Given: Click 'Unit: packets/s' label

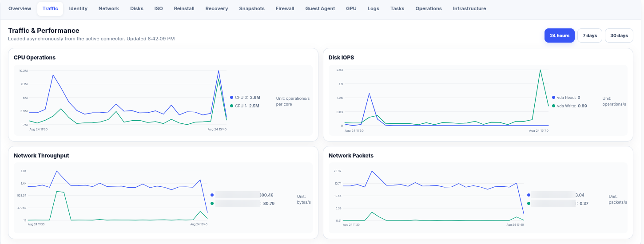Looking at the screenshot, I should click(618, 199).
